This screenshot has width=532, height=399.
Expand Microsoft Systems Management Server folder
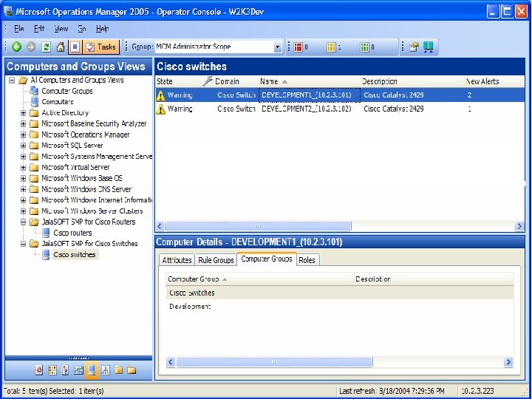[23, 157]
